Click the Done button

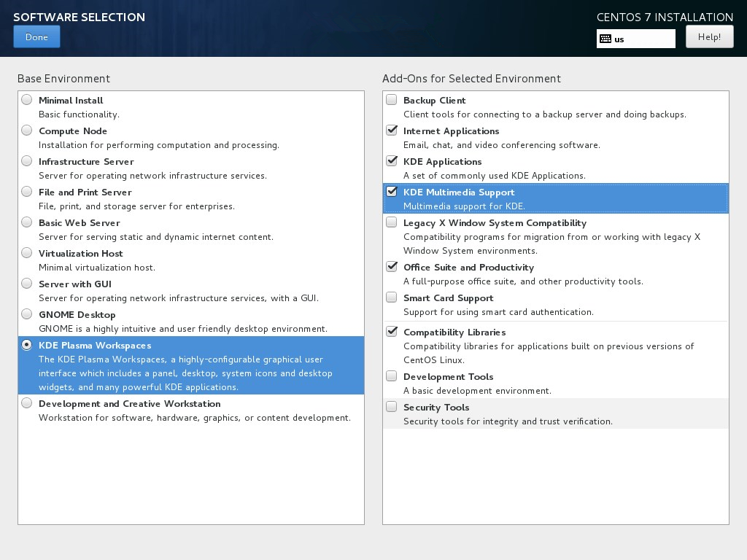click(36, 36)
